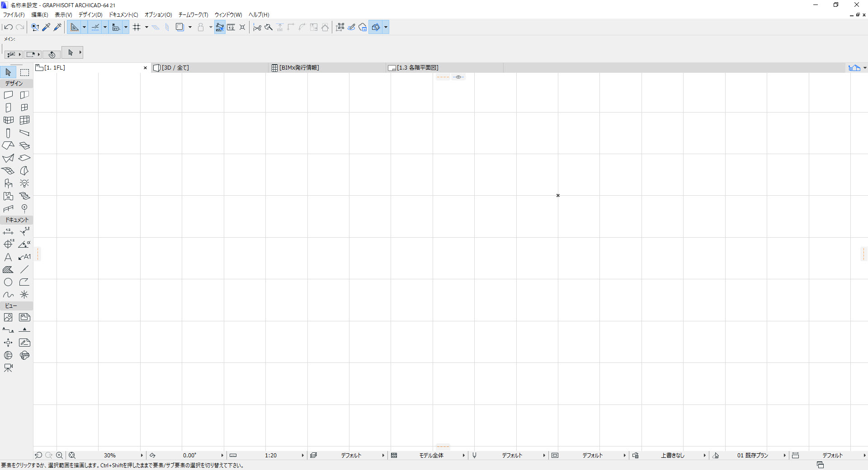Screen dimensions: 868x470
Task: Select the Marquee tool in the toolbox
Action: pyautogui.click(x=24, y=72)
